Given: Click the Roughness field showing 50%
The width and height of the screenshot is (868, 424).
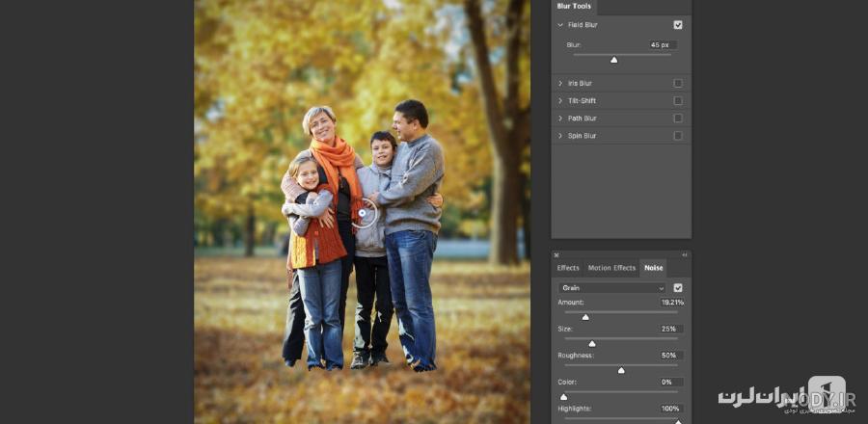Looking at the screenshot, I should point(671,356).
